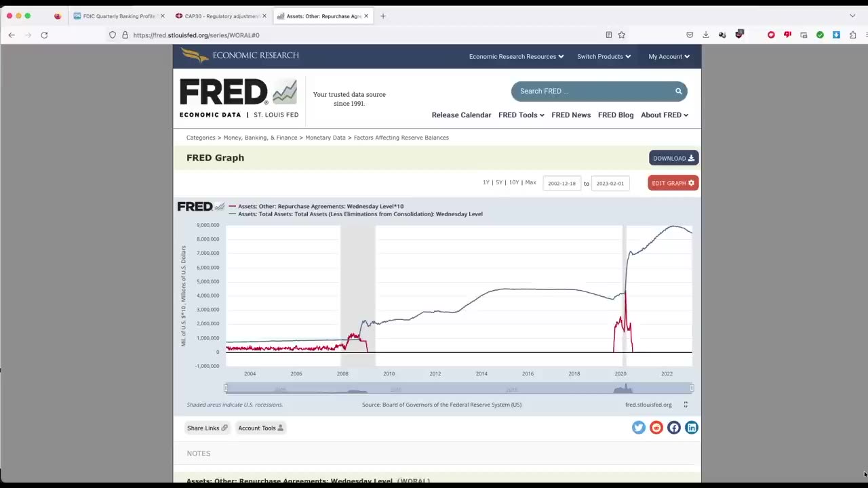Click the red speech-bubble extension icon

click(x=771, y=35)
